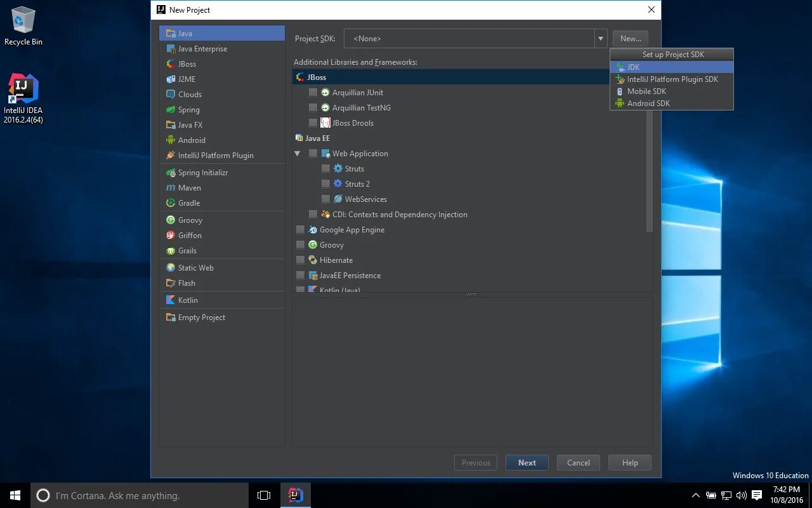Select the Groovy icon in the sidebar
The width and height of the screenshot is (812, 508).
coord(171,220)
